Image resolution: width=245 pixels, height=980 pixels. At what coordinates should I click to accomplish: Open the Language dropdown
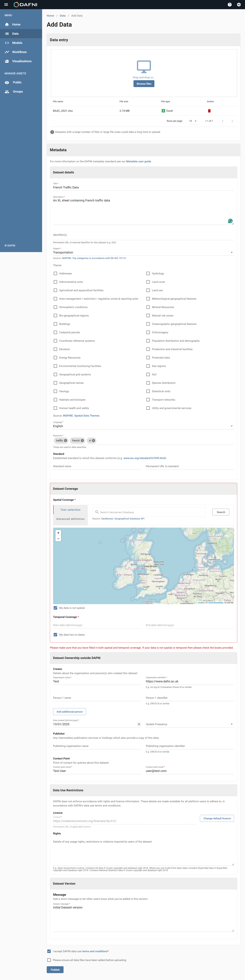pyautogui.click(x=143, y=426)
